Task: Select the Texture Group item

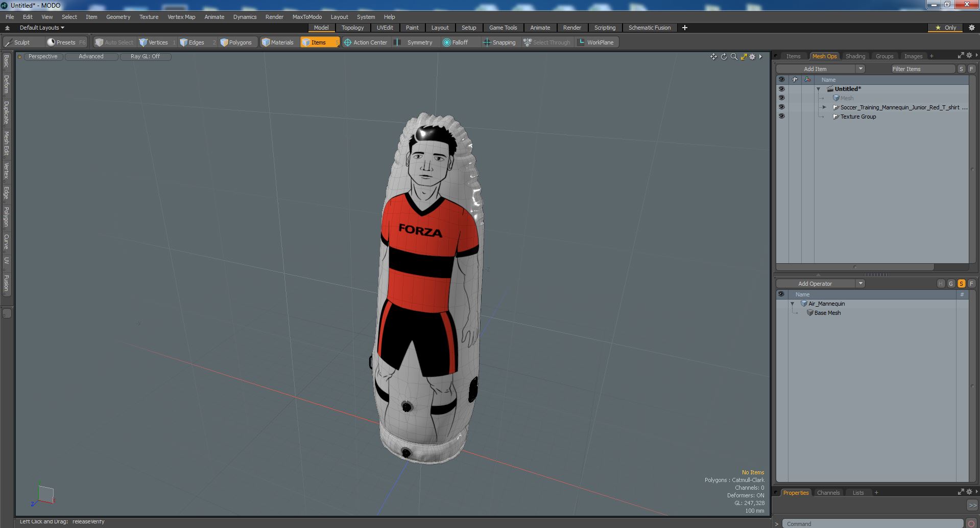Action: (x=858, y=117)
